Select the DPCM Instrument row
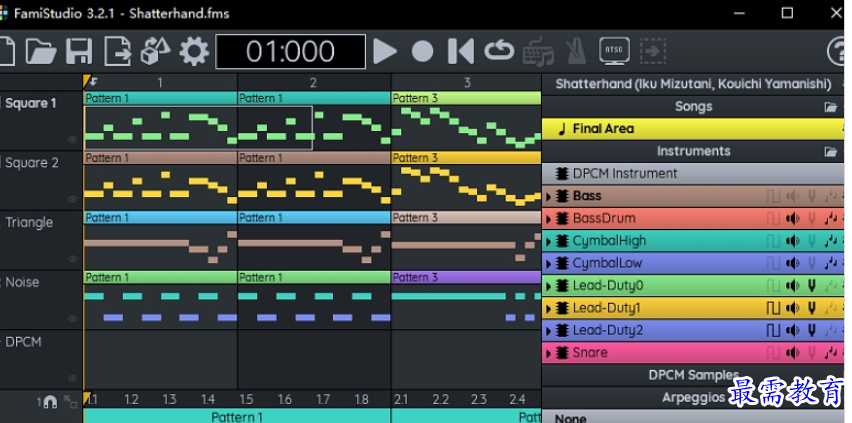The width and height of the screenshot is (852, 423). pos(693,174)
